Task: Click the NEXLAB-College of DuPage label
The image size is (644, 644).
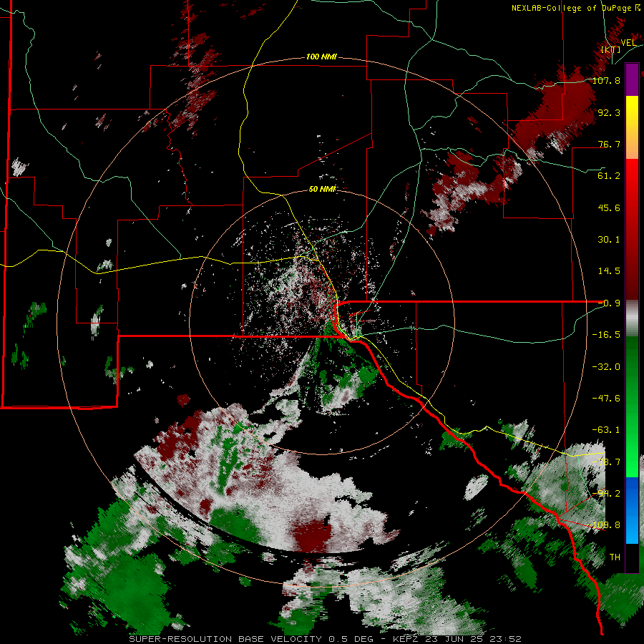Action: (x=575, y=8)
